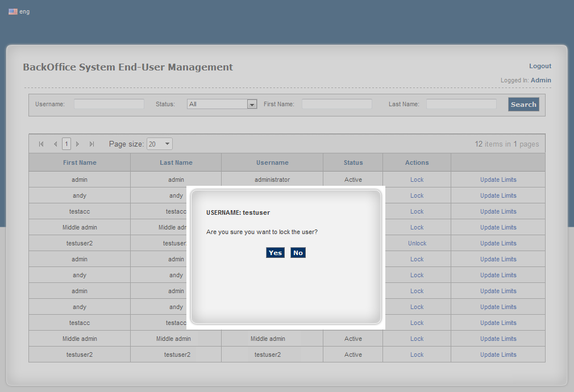Focus the First Name filter field
574x392 pixels.
[x=337, y=104]
